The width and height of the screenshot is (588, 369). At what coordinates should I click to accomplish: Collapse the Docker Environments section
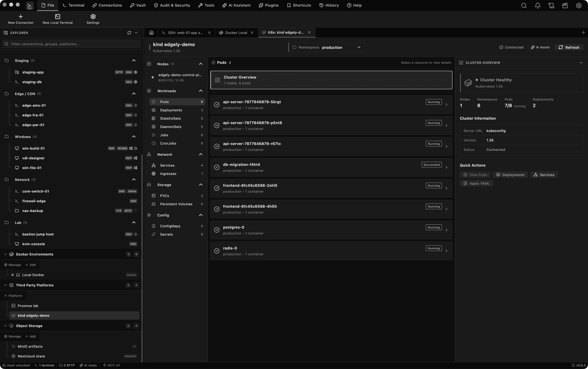[x=5, y=254]
